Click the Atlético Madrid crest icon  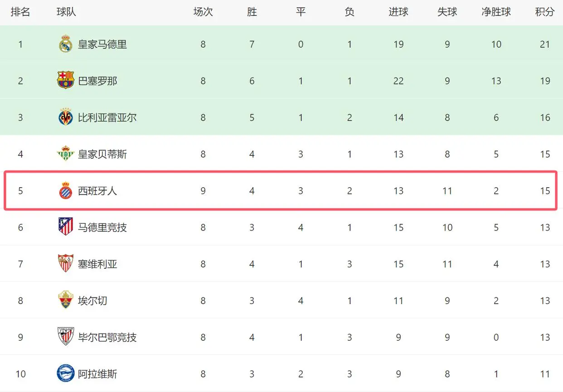coord(66,227)
